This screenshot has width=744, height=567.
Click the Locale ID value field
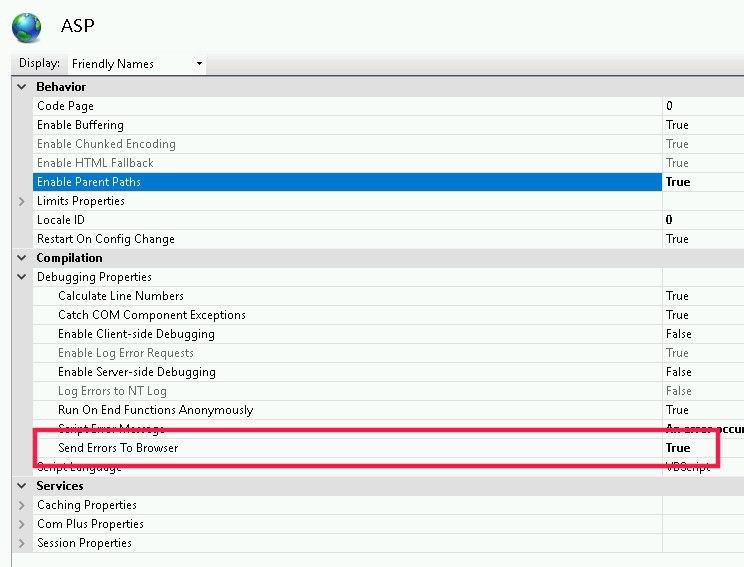pos(700,220)
